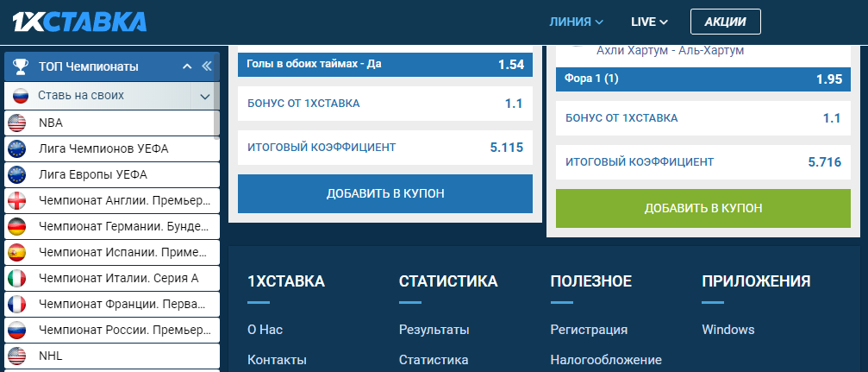Screen dimensions: 868x372
Task: Collapse ТОП Чемпионаты with the up chevron
Action: point(187,66)
